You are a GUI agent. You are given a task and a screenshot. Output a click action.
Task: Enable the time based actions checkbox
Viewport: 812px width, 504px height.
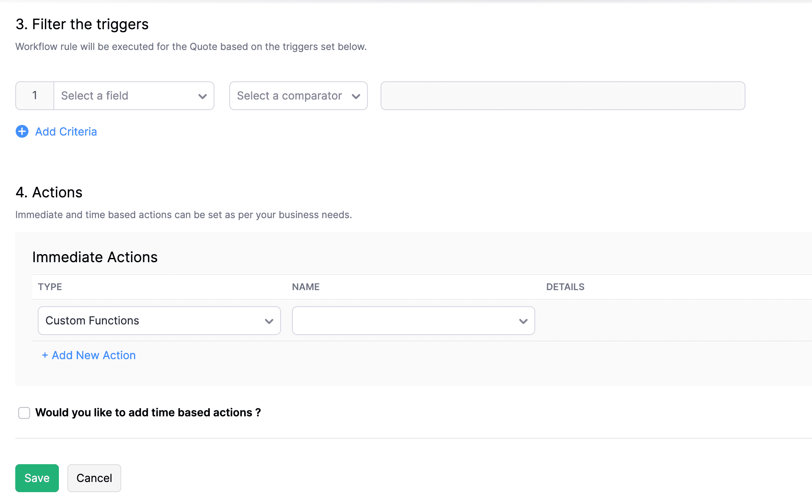tap(24, 413)
